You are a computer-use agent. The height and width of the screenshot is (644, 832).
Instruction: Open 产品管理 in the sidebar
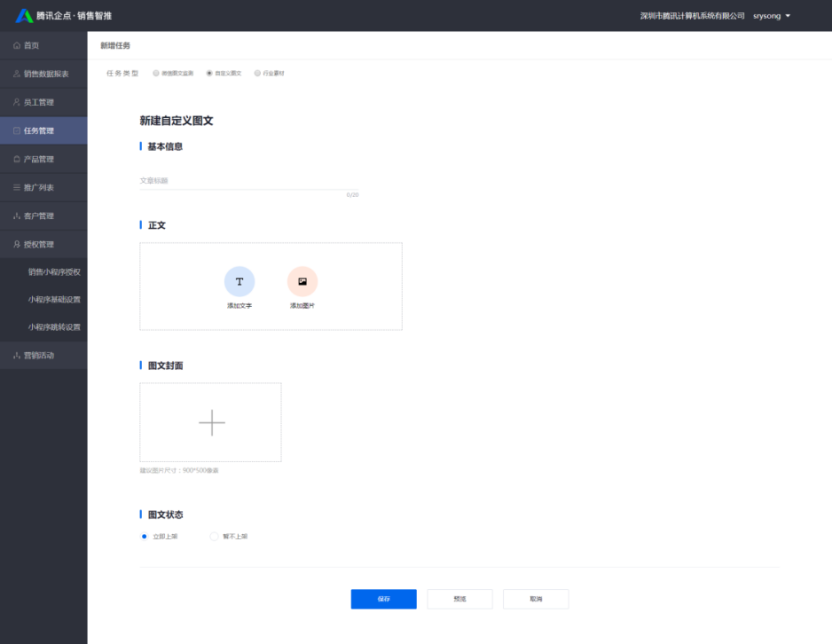coord(39,159)
